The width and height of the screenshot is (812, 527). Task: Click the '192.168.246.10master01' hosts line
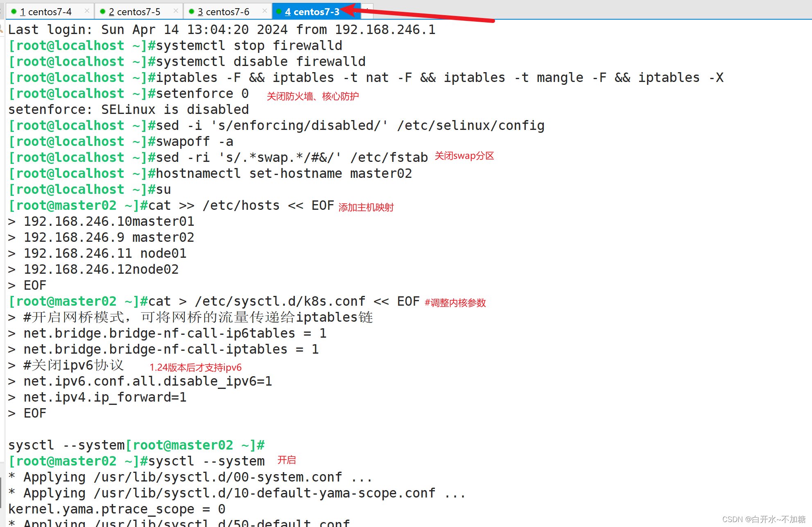[101, 221]
